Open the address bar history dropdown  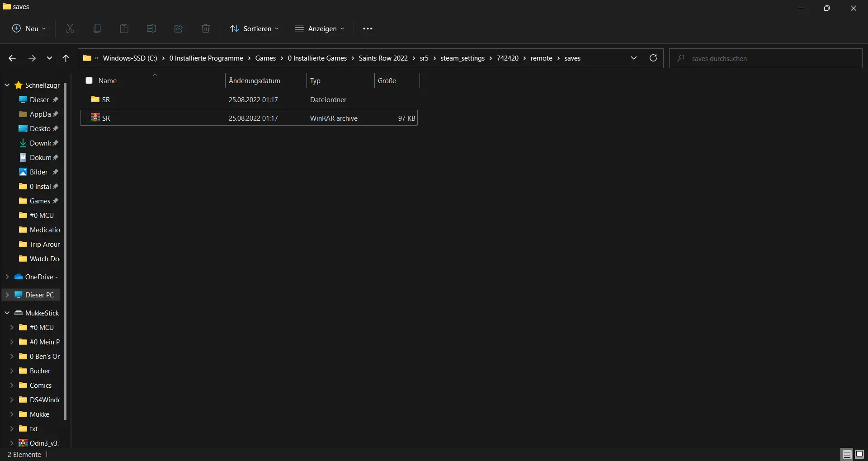click(634, 58)
